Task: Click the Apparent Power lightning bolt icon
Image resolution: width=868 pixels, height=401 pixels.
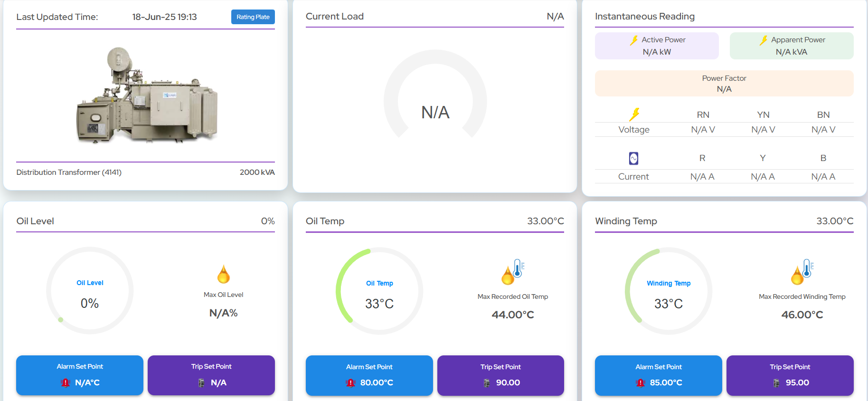Action: coord(764,40)
